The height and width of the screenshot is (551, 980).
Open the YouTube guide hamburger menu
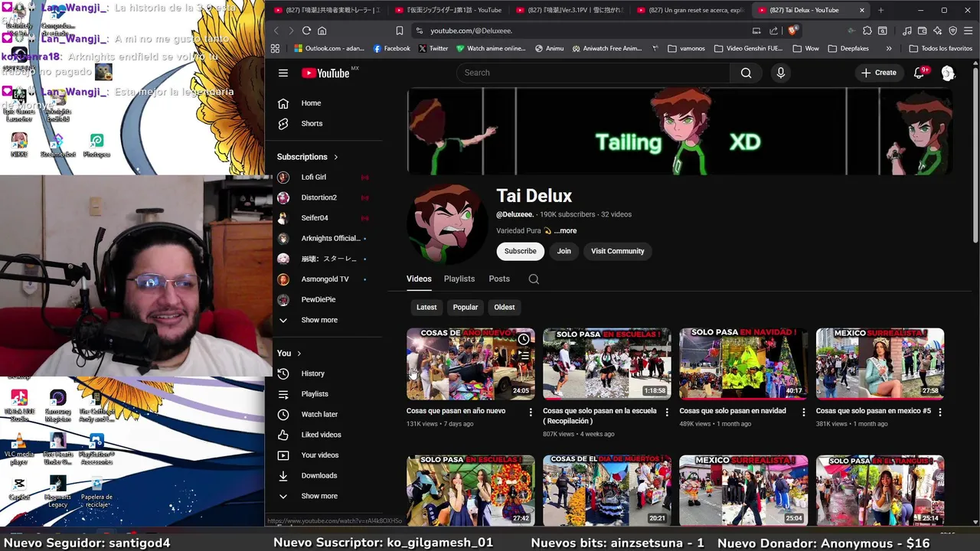pos(283,73)
